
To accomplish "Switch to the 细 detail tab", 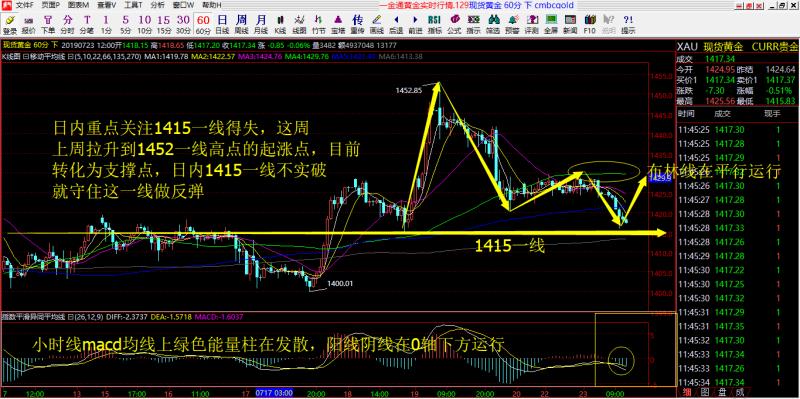I will (686, 393).
